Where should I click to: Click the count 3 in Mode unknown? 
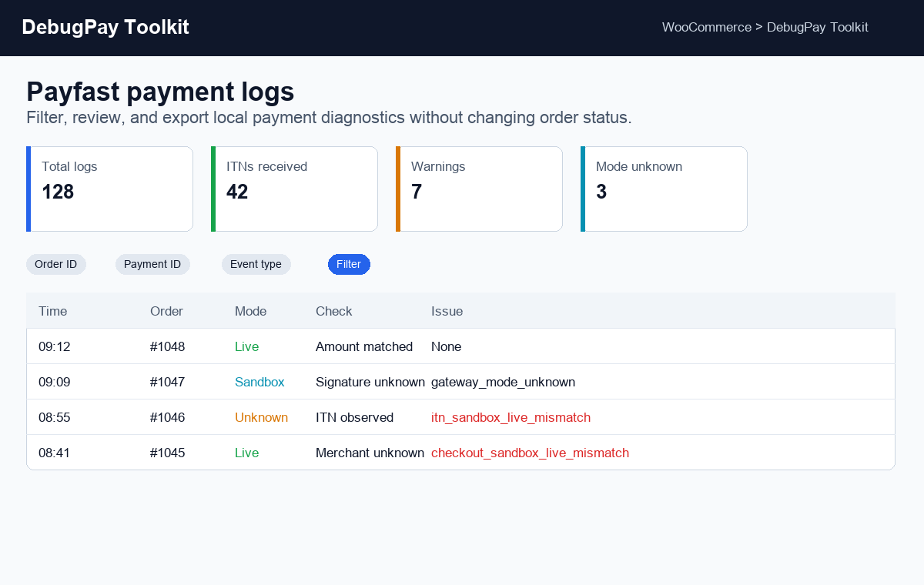[x=601, y=192]
